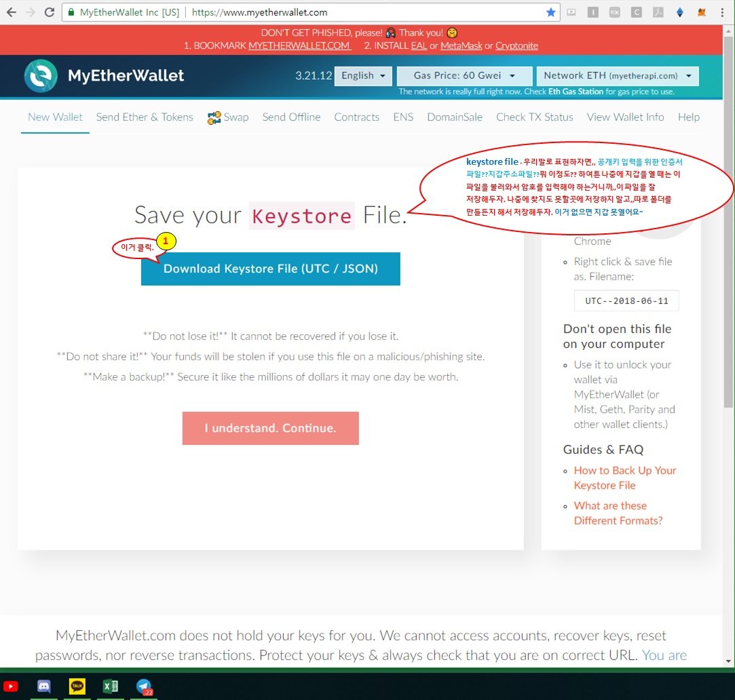Click the gray 'fx' extension icon
This screenshot has width=735, height=700.
pyautogui.click(x=614, y=12)
